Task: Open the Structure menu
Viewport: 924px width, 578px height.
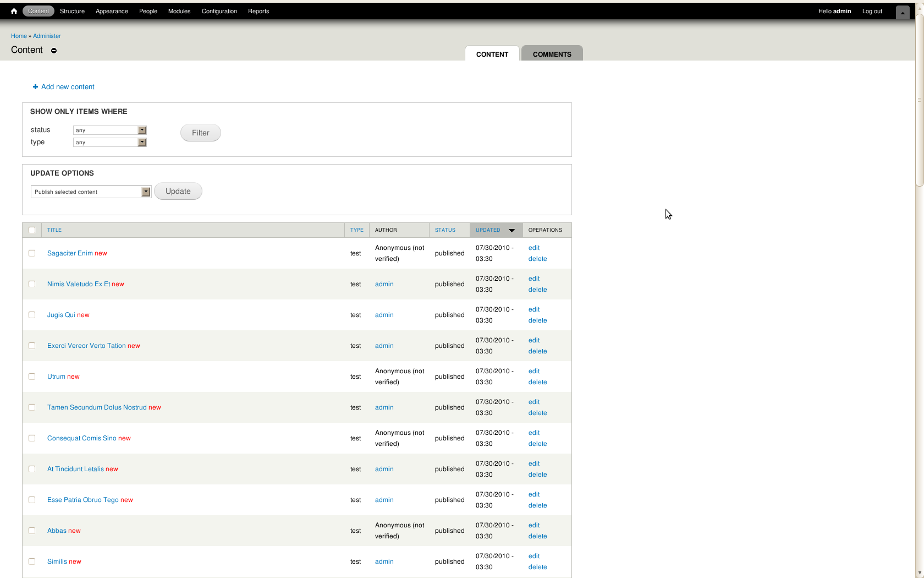Action: point(72,11)
